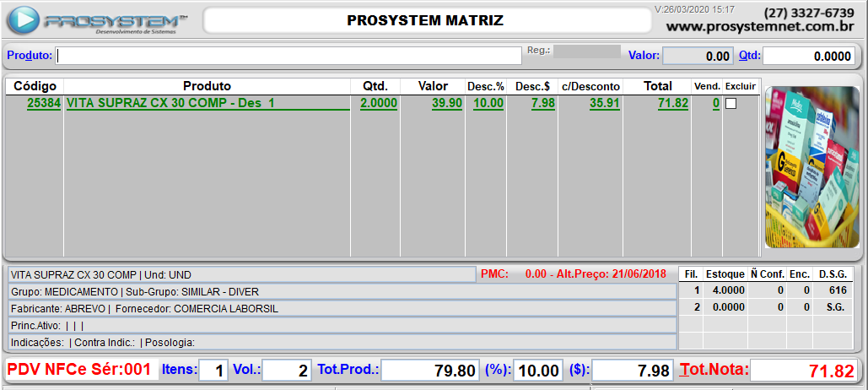Select product code 25384

[x=44, y=103]
